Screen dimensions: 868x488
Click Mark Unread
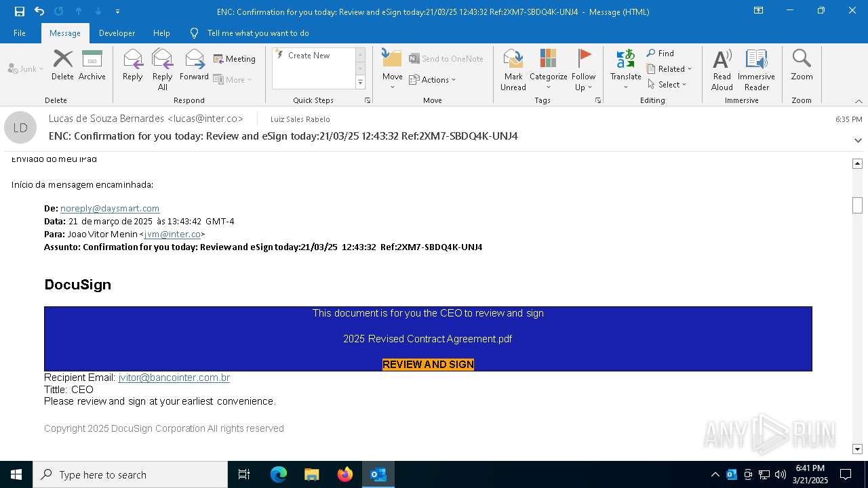pyautogui.click(x=513, y=70)
